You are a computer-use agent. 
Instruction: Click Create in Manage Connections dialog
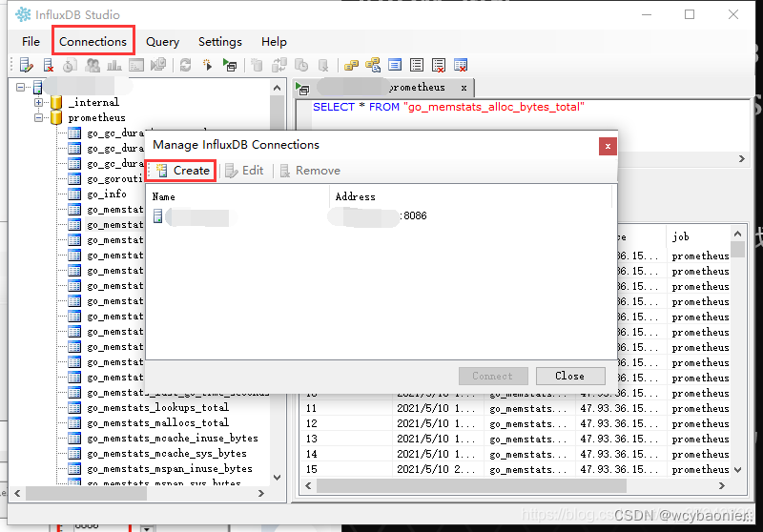pos(183,171)
